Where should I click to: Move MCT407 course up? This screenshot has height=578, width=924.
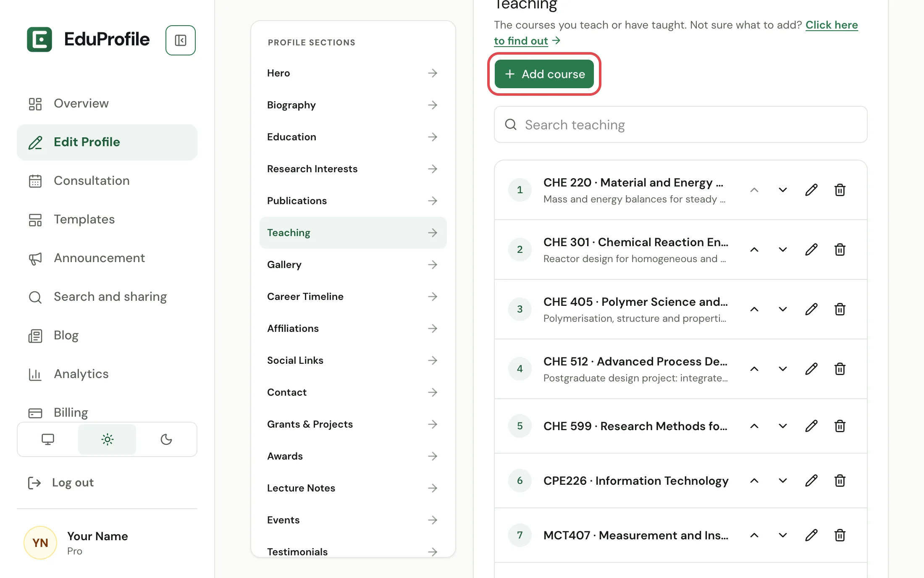pos(754,535)
